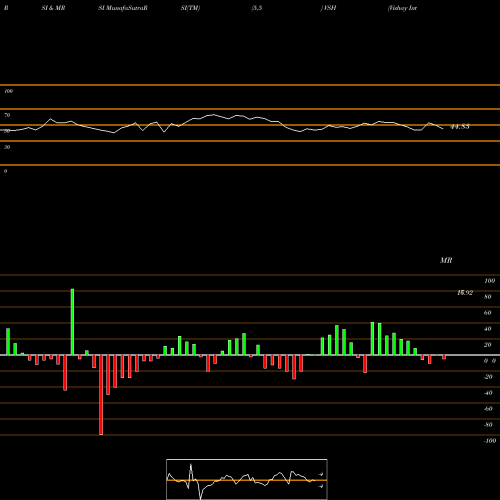Click the '(Vishay Int' company name text
Image resolution: width=500 pixels, height=500 pixels.
(x=402, y=8)
